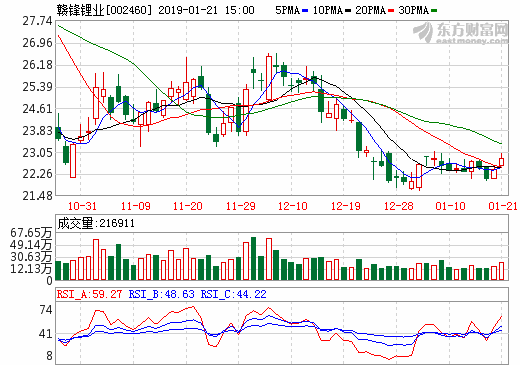
Task: Click the date label 11-29
Action: click(x=240, y=206)
